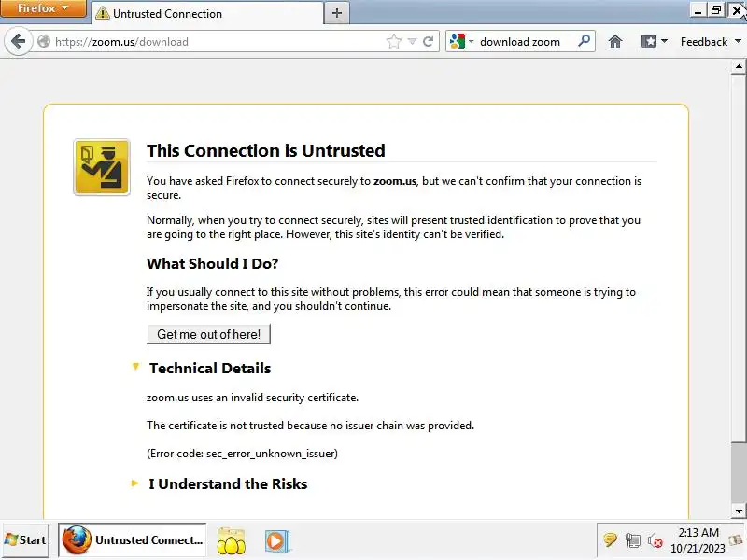This screenshot has height=560, width=747.
Task: Click 'This Connection is Untrusted' heading
Action: (266, 150)
